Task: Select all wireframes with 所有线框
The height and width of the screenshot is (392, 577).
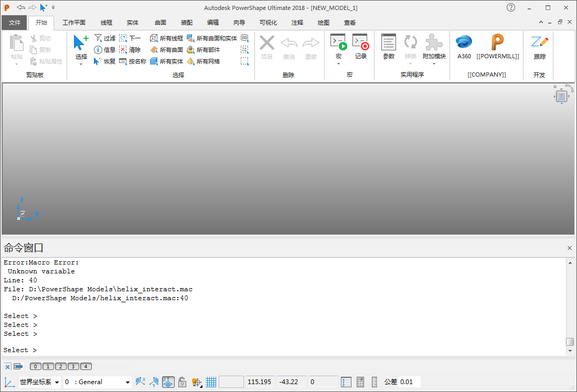Action: coord(166,38)
